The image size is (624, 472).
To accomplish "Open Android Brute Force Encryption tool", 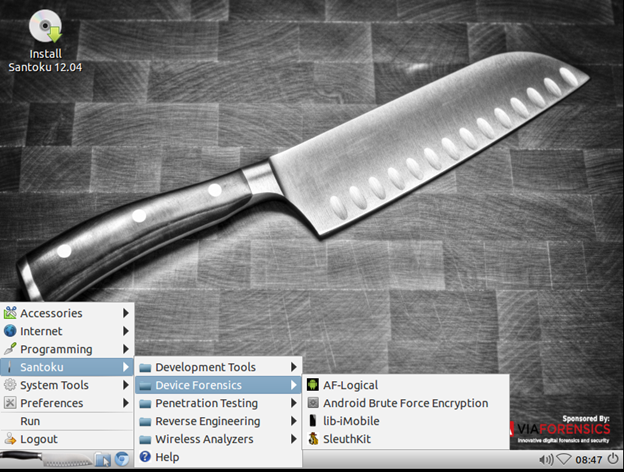I will (x=405, y=403).
